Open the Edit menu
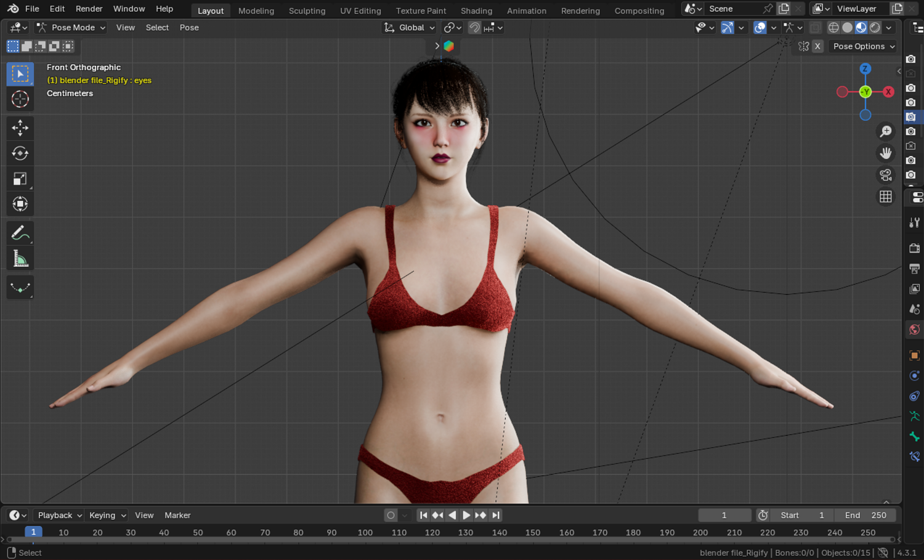 point(57,9)
